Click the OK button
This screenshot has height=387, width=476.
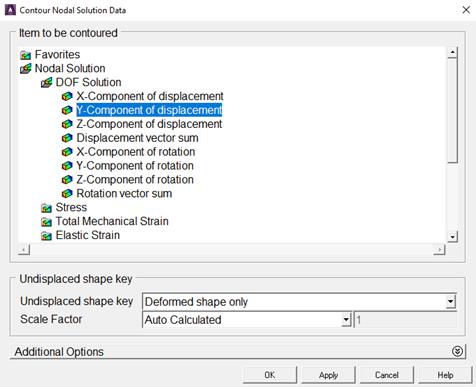[x=270, y=375]
